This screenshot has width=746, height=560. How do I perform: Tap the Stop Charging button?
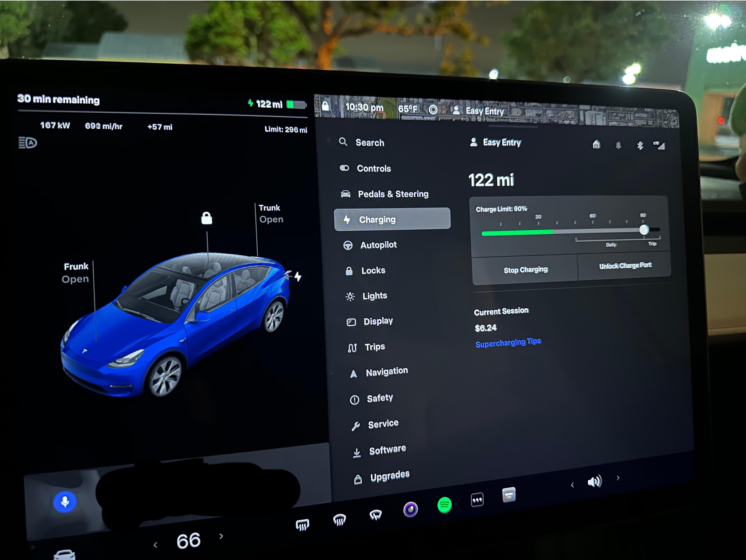pos(525,270)
